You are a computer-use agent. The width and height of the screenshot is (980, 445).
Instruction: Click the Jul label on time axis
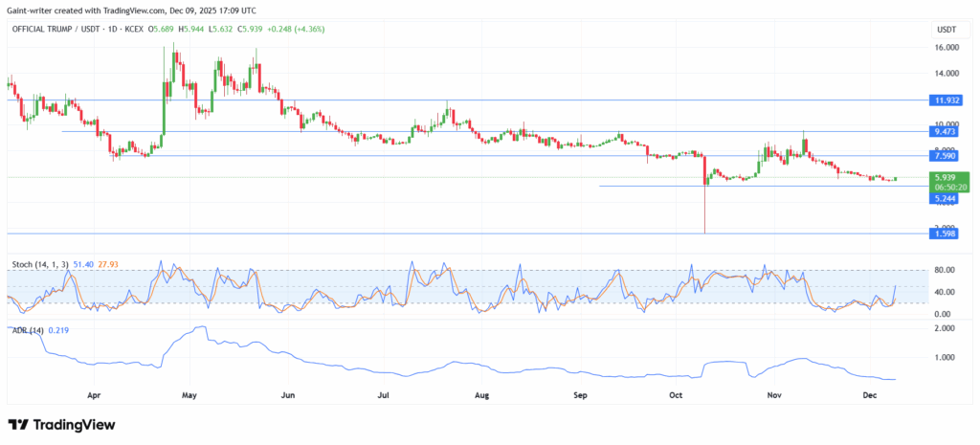(x=384, y=395)
